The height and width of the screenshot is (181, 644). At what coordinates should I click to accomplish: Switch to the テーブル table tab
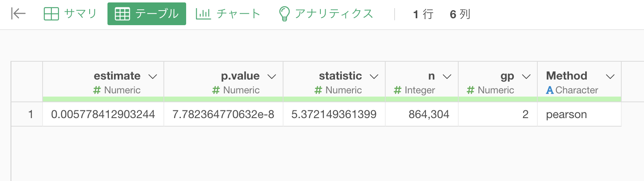tap(147, 14)
